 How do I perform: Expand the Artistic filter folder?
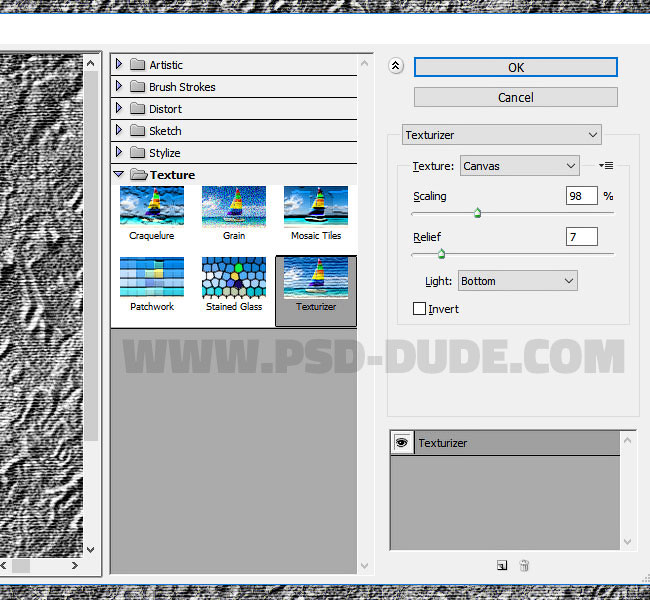pyautogui.click(x=119, y=64)
